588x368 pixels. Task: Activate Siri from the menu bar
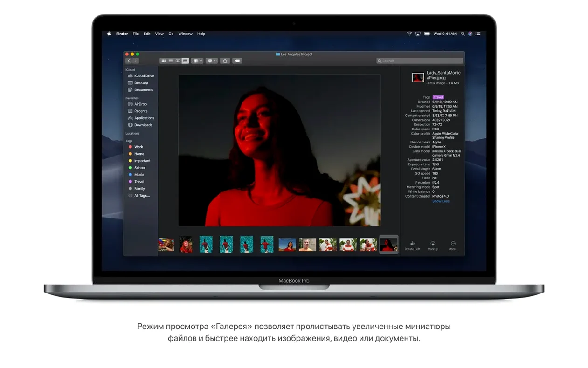[x=470, y=34]
